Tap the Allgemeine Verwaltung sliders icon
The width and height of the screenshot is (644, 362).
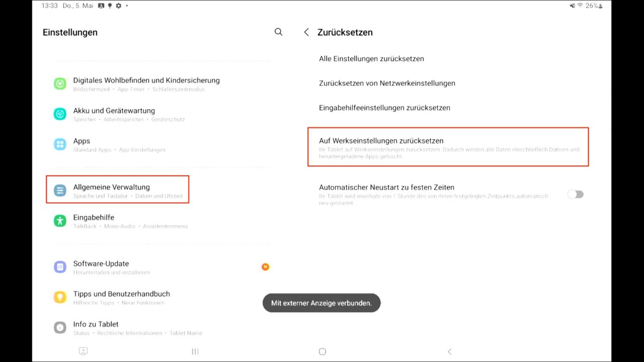click(60, 191)
